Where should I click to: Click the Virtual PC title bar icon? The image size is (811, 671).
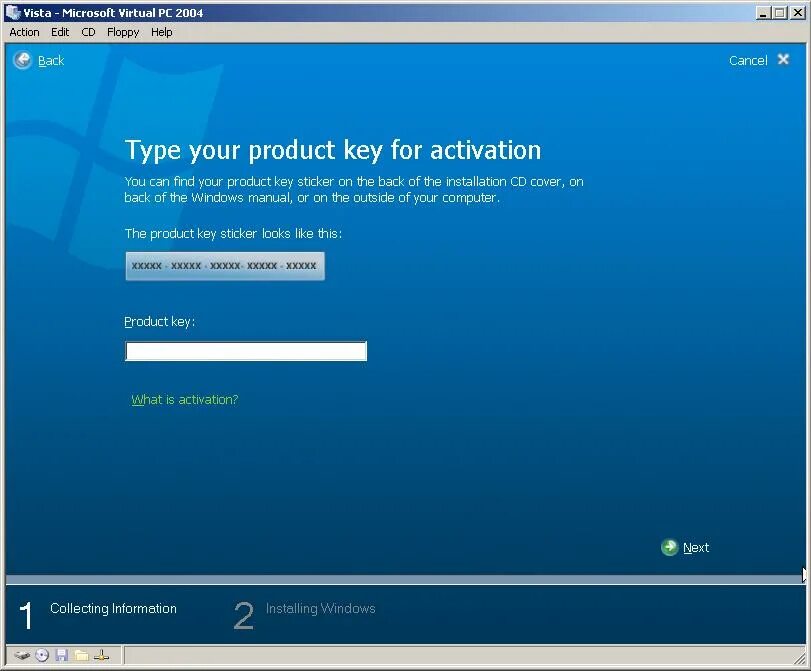click(12, 12)
